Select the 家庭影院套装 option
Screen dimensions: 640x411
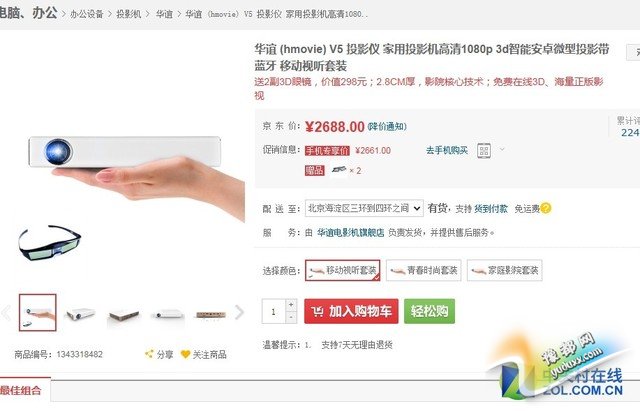[x=504, y=270]
